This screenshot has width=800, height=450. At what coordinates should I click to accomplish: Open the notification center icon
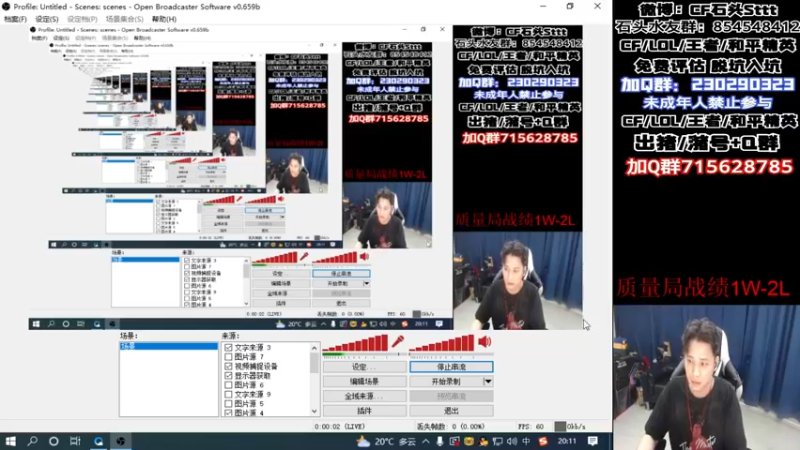pos(592,441)
